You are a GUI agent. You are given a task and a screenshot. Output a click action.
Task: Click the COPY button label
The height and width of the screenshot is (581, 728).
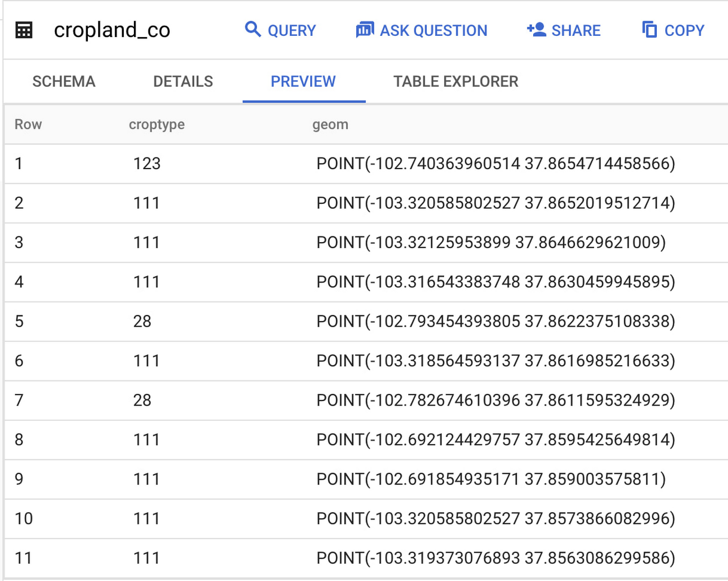684,31
